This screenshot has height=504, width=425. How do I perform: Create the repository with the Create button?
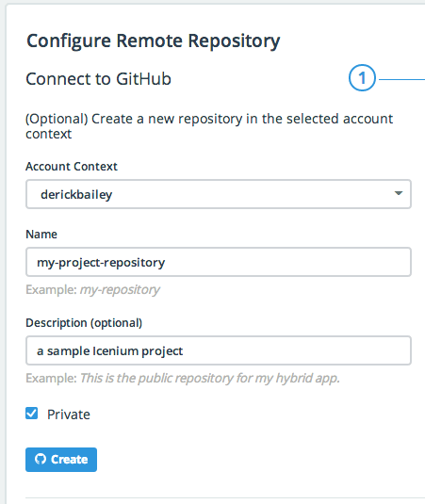[61, 460]
